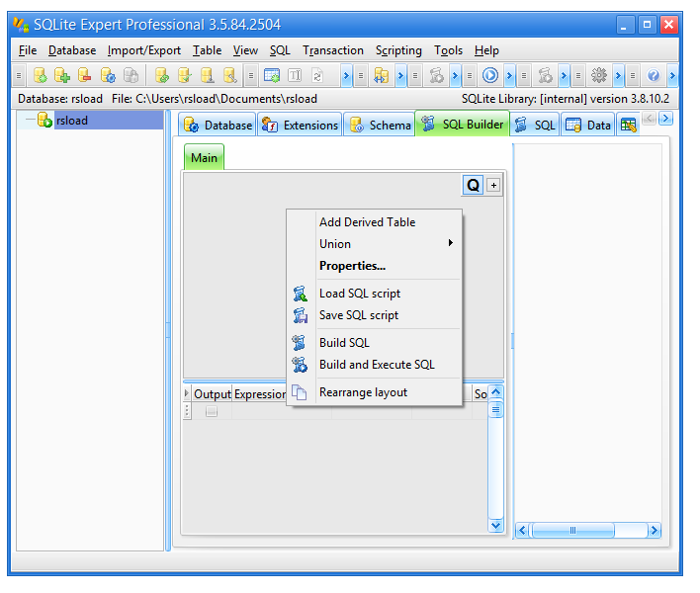
Task: Switch to the Extensions tab
Action: (300, 125)
